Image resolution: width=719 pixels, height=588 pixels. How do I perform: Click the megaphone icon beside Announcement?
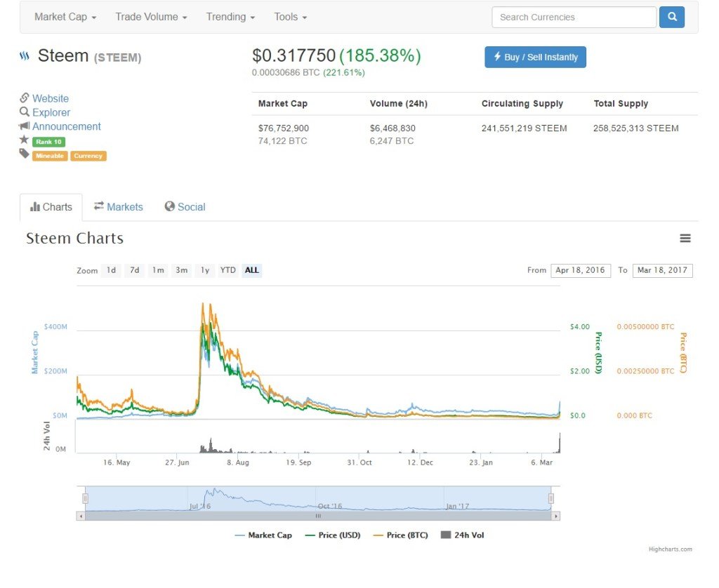coord(25,126)
